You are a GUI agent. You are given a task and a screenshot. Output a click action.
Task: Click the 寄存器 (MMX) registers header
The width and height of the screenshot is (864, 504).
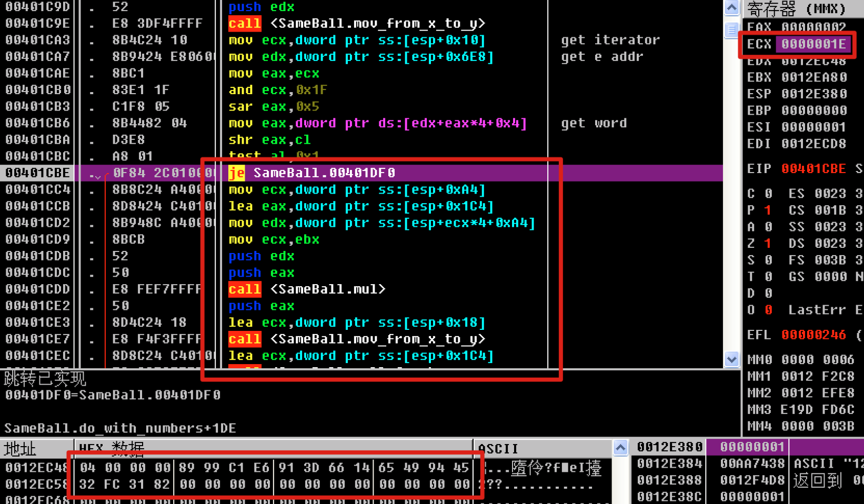(x=797, y=8)
